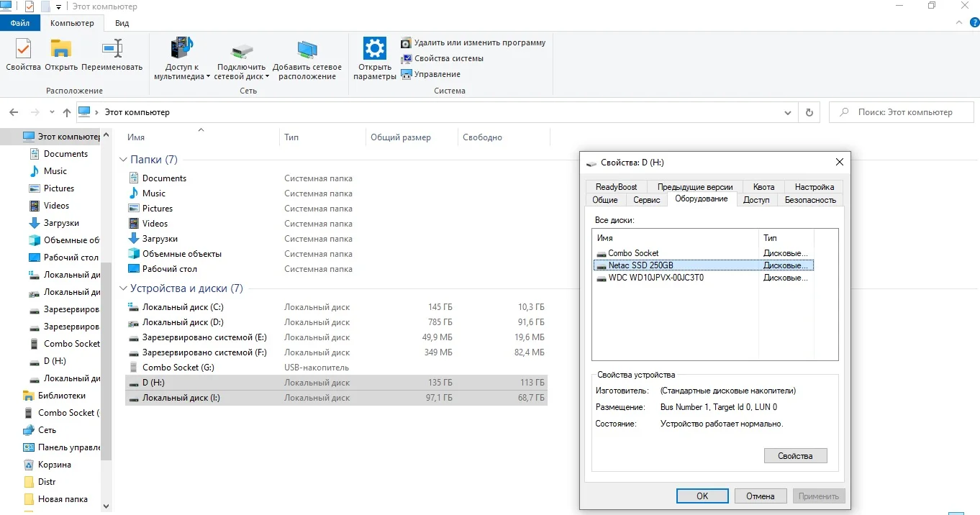Open recent locations dropdown arrow
Image resolution: width=980 pixels, height=515 pixels.
point(52,112)
